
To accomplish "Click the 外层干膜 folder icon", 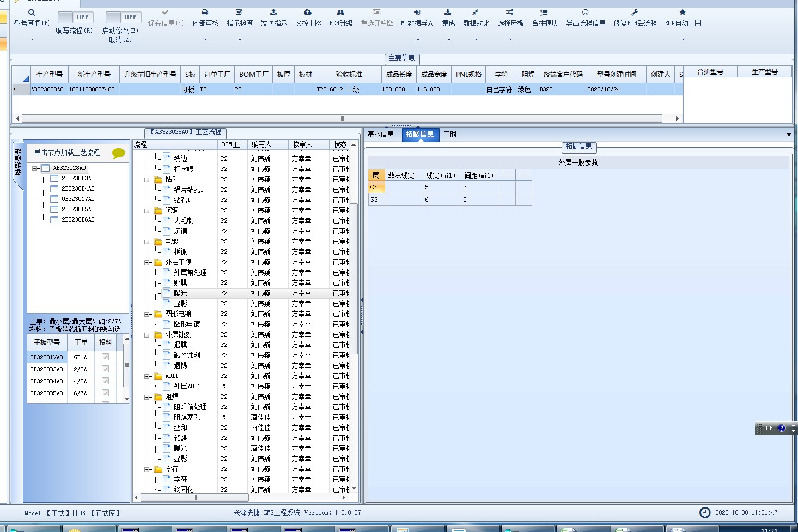I will [158, 262].
